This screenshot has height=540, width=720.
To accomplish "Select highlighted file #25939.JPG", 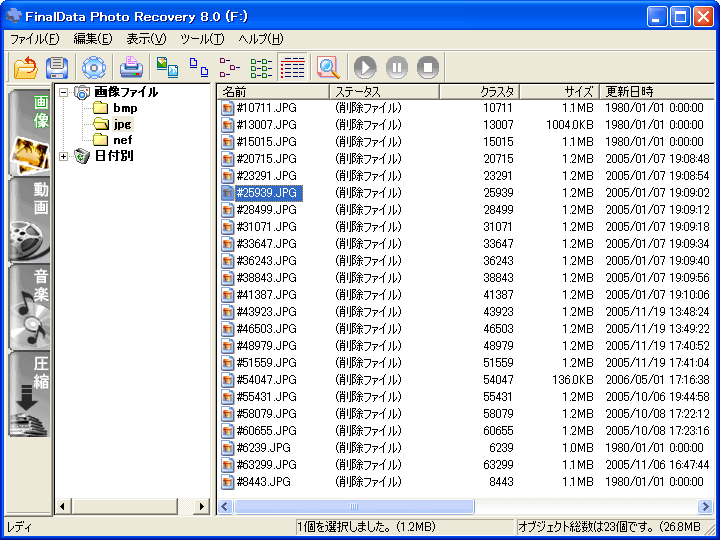I will pyautogui.click(x=269, y=193).
